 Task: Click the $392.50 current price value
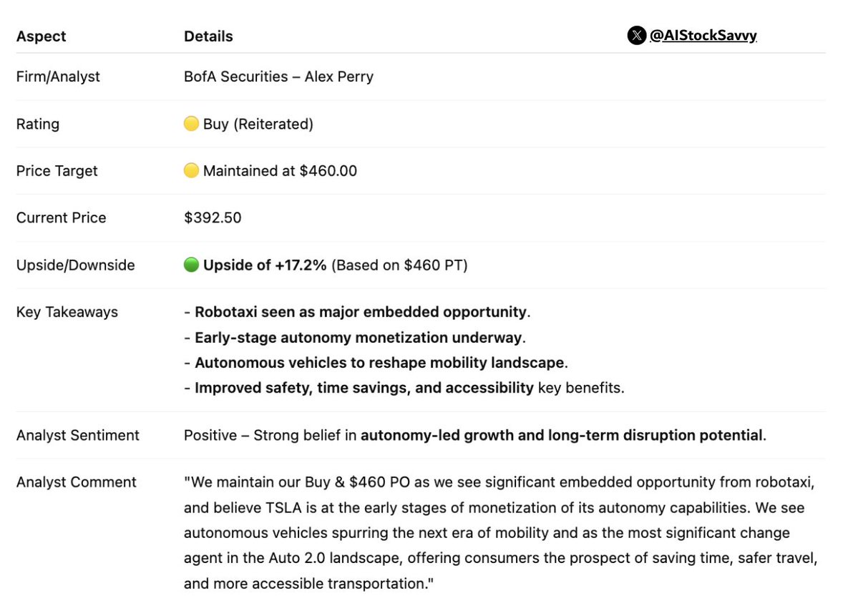[213, 218]
